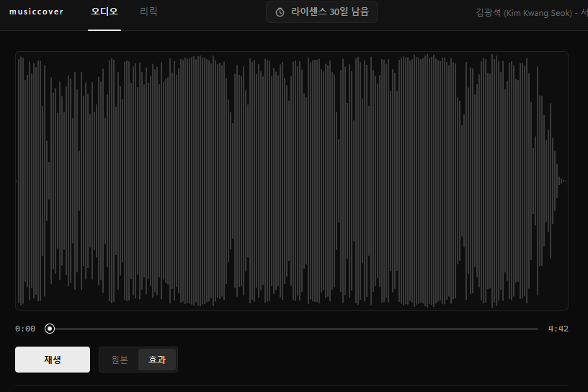Click the license timer clock icon
Image resolution: width=588 pixels, height=392 pixels.
[x=280, y=12]
